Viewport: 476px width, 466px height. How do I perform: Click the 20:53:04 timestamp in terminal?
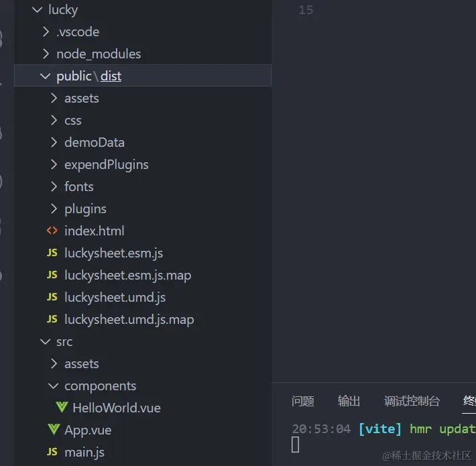321,429
